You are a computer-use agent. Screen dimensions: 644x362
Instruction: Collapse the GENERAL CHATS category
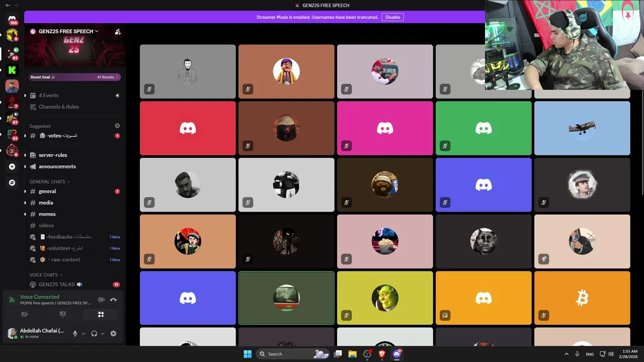49,182
